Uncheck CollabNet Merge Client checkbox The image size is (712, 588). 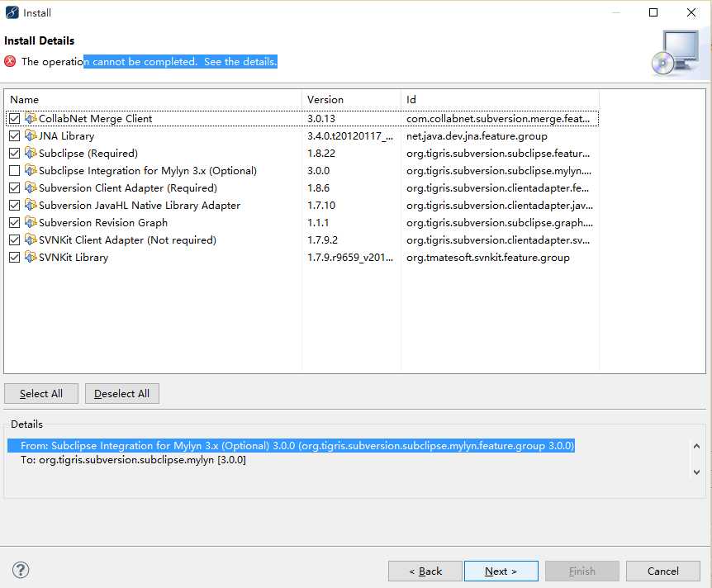pos(15,118)
